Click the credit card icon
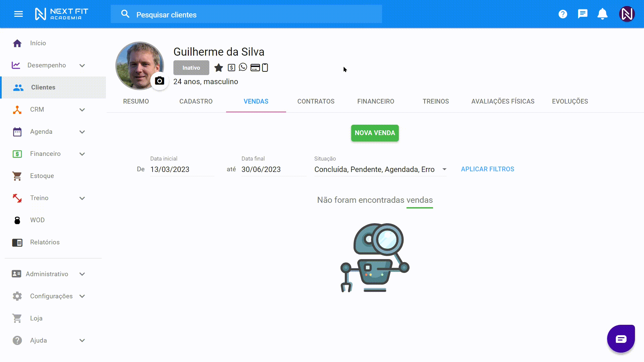Image resolution: width=644 pixels, height=362 pixels. (x=255, y=68)
